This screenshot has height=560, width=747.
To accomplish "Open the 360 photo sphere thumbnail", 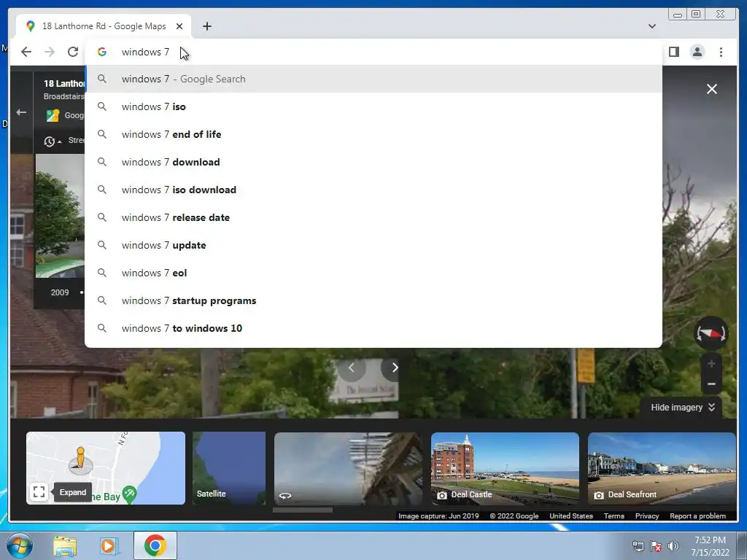I will coord(348,468).
